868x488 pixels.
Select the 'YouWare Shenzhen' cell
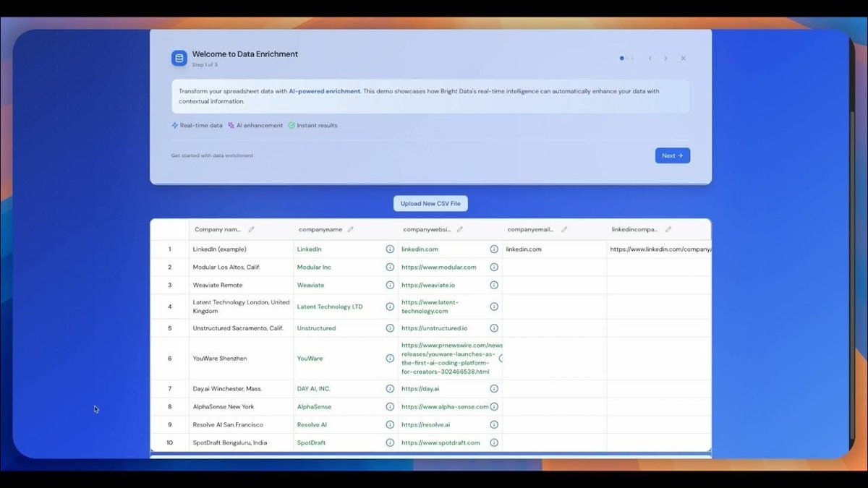pos(241,358)
